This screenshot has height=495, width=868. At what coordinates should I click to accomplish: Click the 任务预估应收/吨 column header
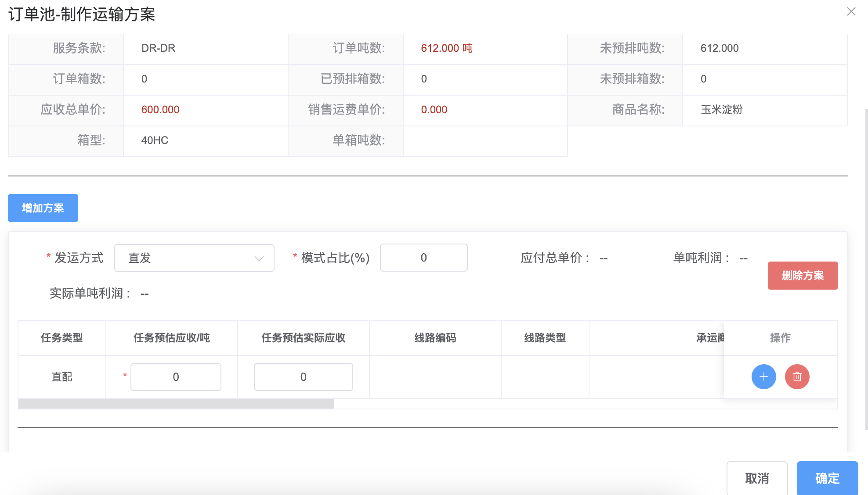coord(171,338)
